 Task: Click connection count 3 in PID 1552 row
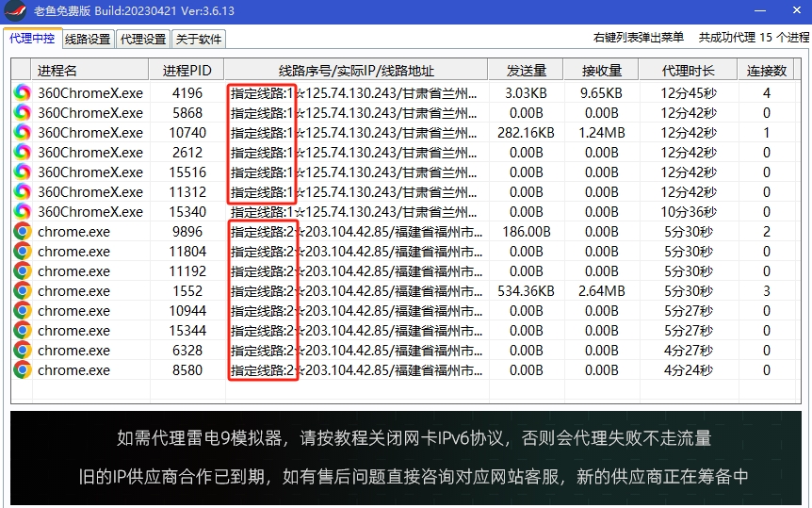[767, 291]
